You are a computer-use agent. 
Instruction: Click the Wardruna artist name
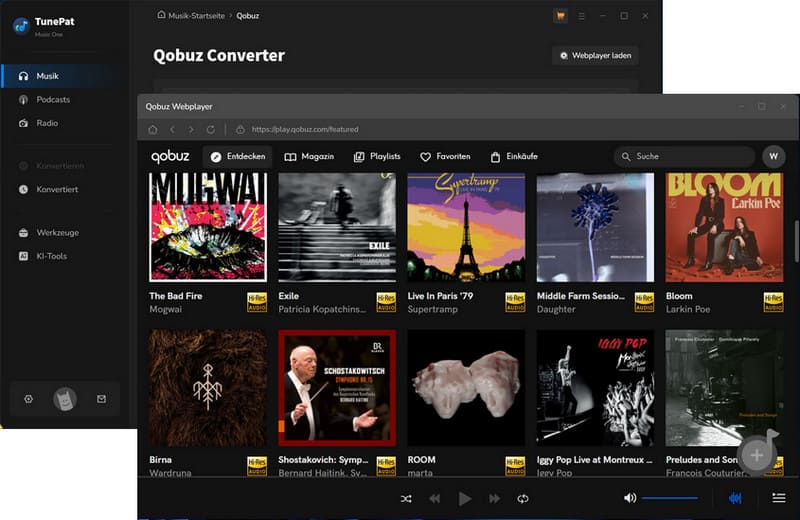coord(170,473)
